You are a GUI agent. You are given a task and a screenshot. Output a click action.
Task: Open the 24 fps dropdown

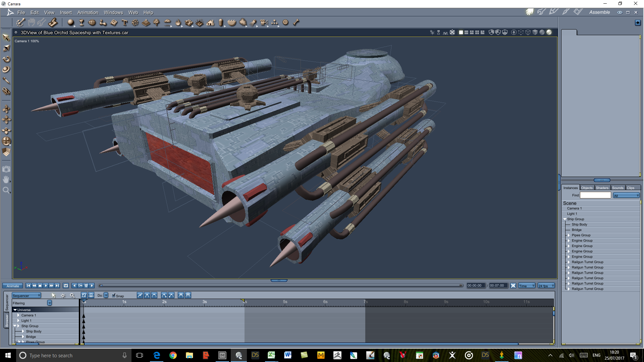pos(546,286)
